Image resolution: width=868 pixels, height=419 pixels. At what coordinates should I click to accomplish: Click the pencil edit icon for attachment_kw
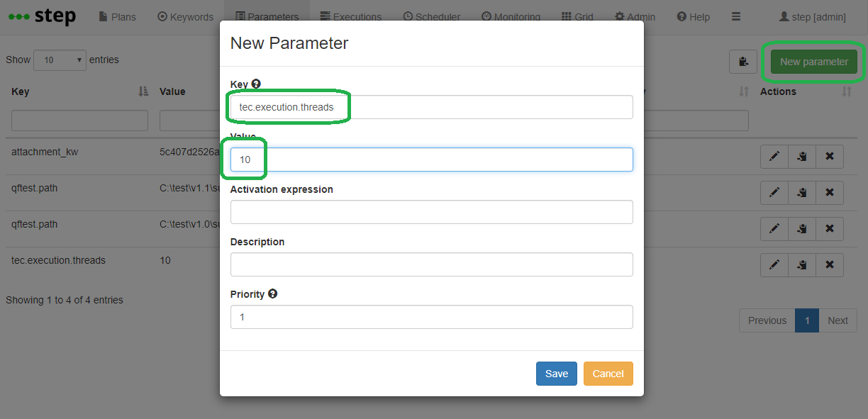pos(774,157)
